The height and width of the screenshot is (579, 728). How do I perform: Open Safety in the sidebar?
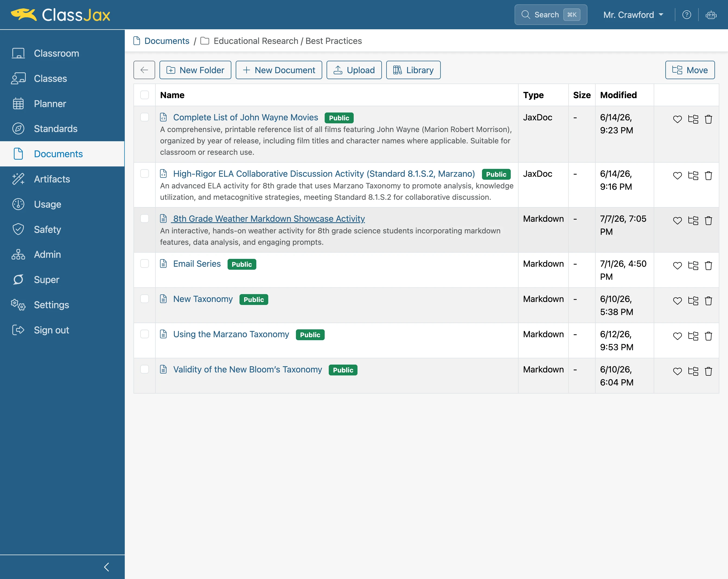click(62, 229)
